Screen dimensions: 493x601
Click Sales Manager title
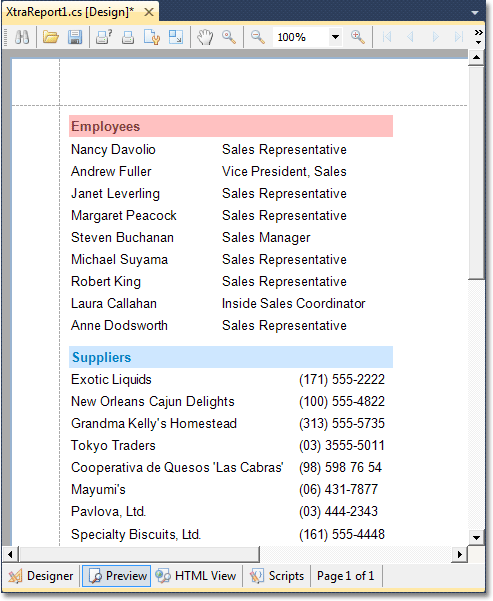click(266, 237)
